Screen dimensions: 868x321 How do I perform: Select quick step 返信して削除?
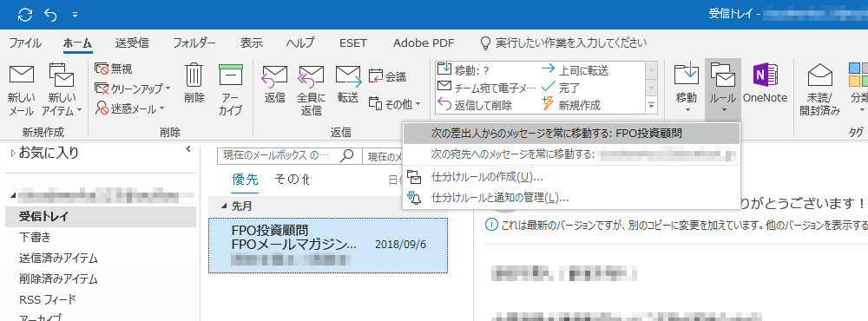(x=475, y=104)
